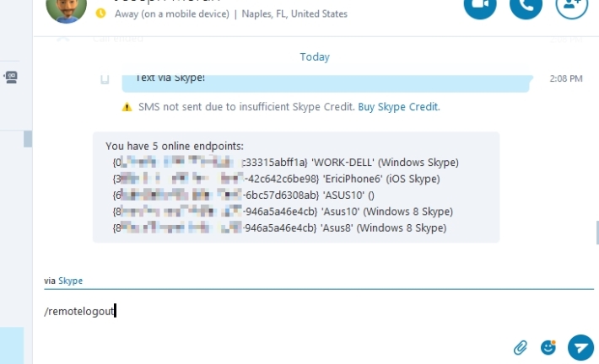Start a voice call with the contact
Image resolution: width=599 pixels, height=364 pixels.
(526, 6)
